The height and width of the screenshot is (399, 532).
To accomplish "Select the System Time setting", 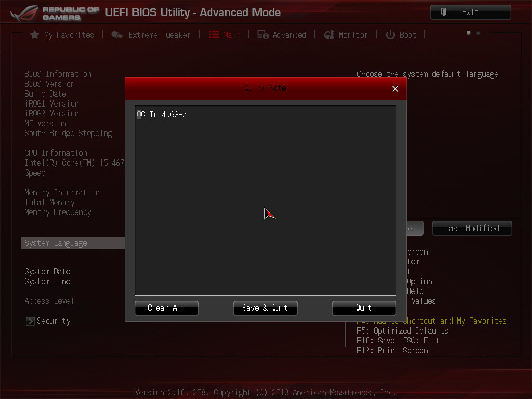I will coord(47,282).
